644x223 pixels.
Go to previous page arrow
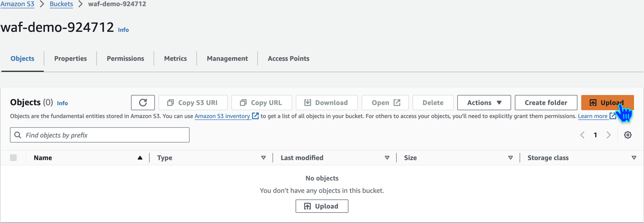point(582,135)
